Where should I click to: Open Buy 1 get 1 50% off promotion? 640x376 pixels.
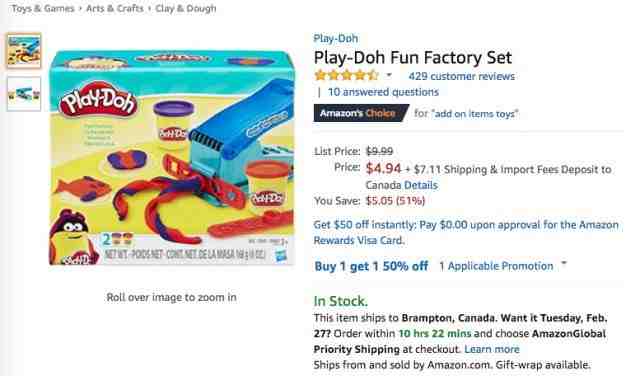(371, 266)
